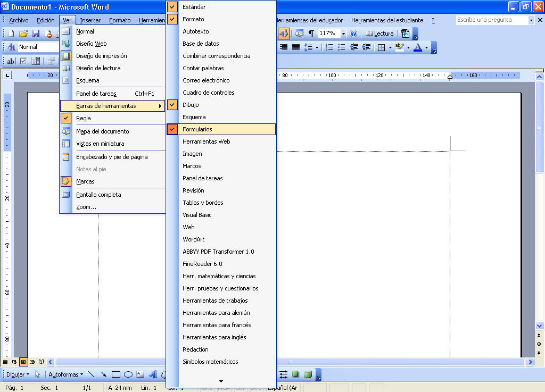Open the line spacing dropdown arrow

(317, 47)
